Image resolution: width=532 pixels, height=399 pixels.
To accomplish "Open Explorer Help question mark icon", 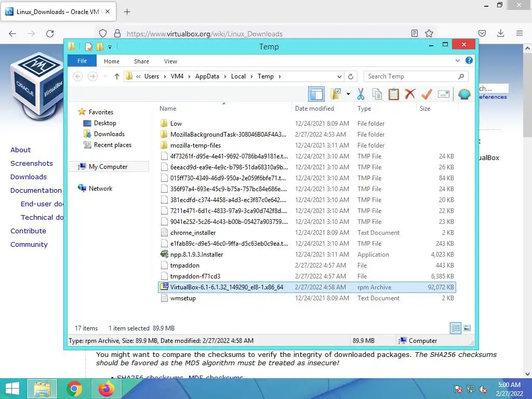I will (469, 60).
